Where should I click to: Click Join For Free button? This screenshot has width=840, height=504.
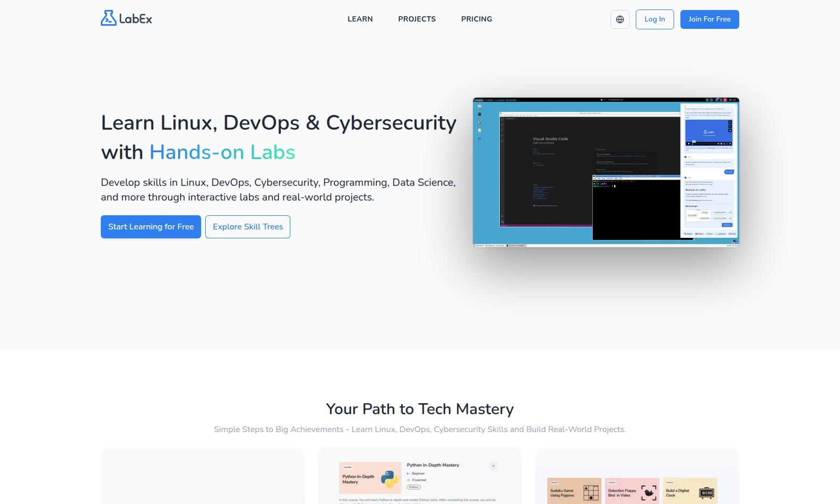(x=710, y=19)
